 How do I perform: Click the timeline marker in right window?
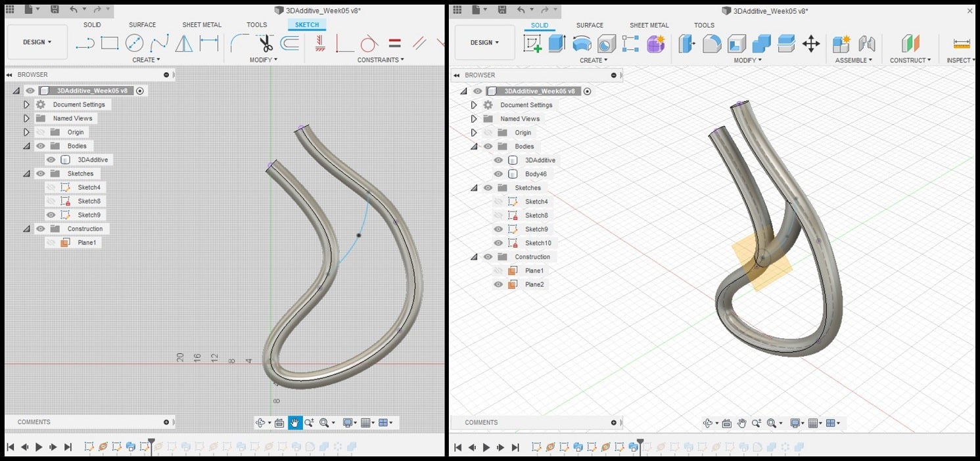click(x=640, y=443)
